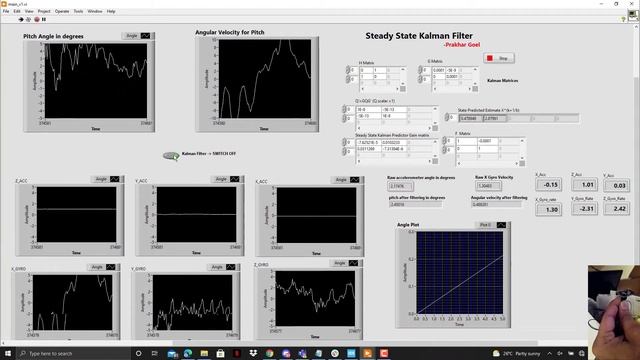Click Q matrix horizontal scrollbar

click(x=394, y=129)
